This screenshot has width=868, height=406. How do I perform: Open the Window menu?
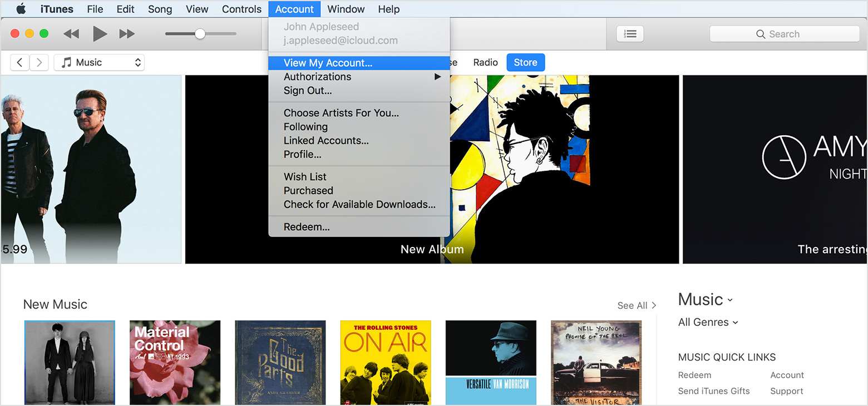tap(346, 9)
